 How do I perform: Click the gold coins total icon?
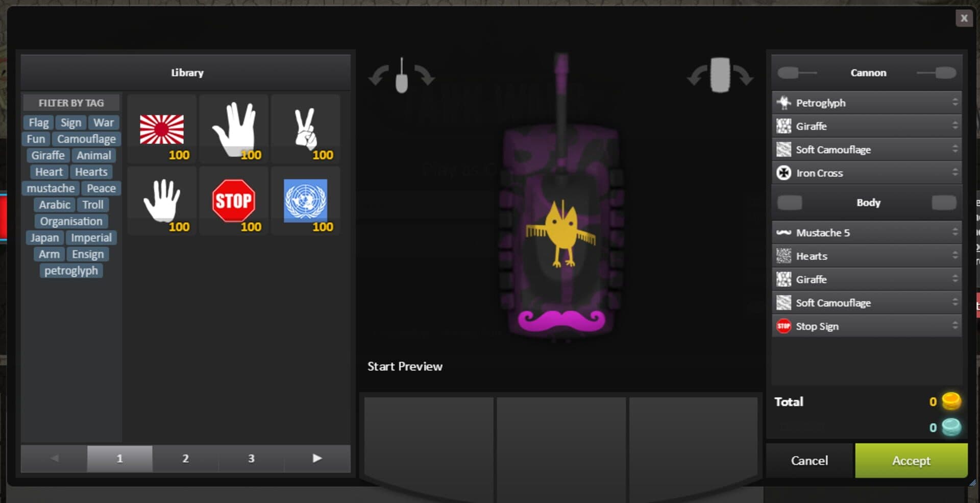[x=951, y=401]
